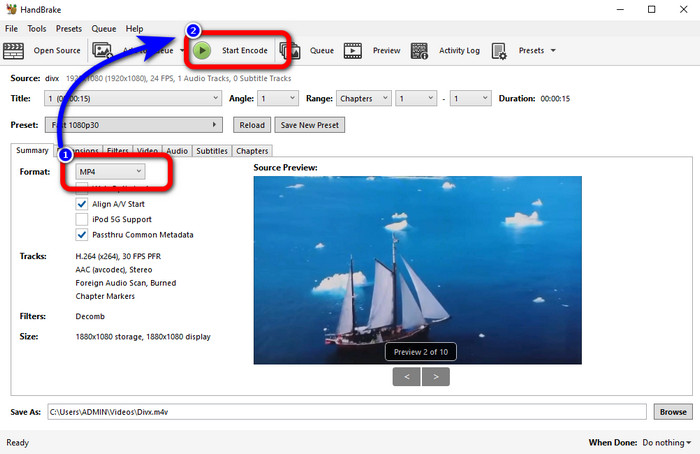Viewport: 700px width, 454px height.
Task: Click the Save New Preset button
Action: click(x=310, y=125)
